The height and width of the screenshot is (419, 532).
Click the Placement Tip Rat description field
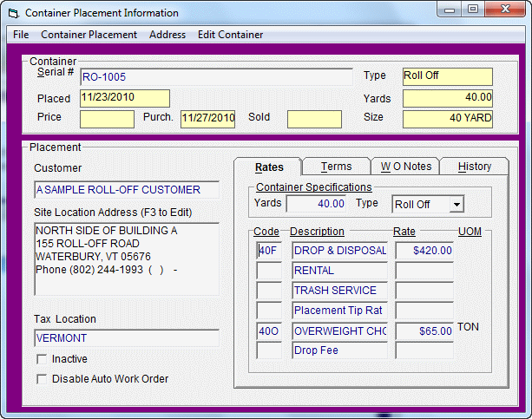[x=339, y=311]
